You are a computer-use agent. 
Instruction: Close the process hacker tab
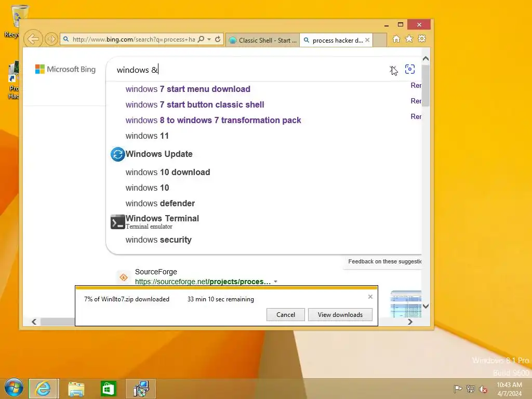click(x=367, y=40)
